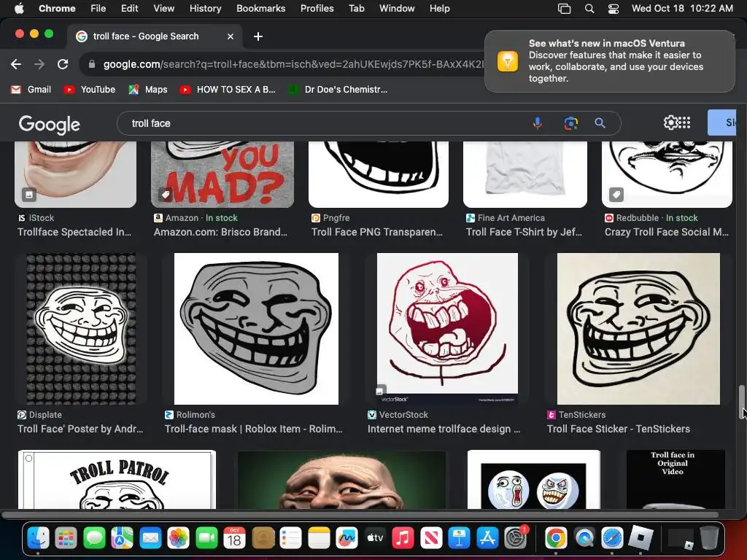
Task: Open the History menu
Action: (205, 8)
